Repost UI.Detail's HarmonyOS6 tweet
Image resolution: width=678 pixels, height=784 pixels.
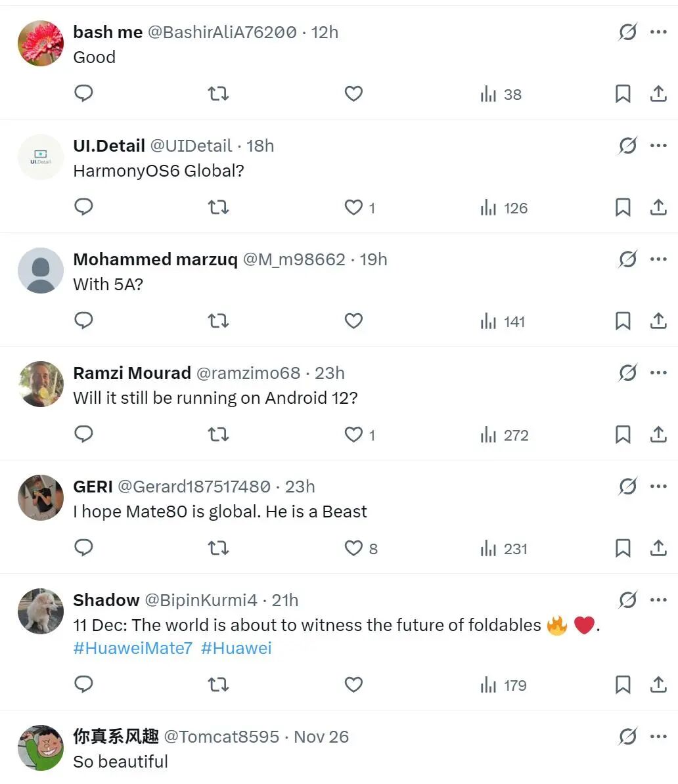(218, 207)
